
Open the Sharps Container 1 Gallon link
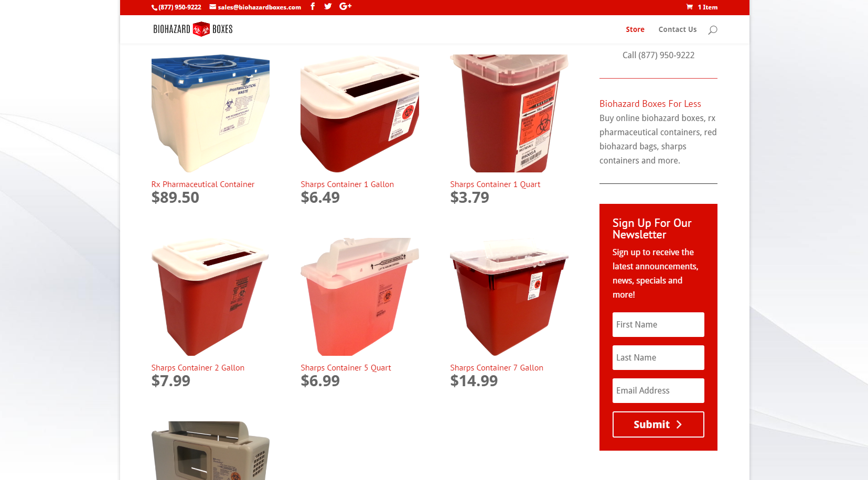point(347,184)
